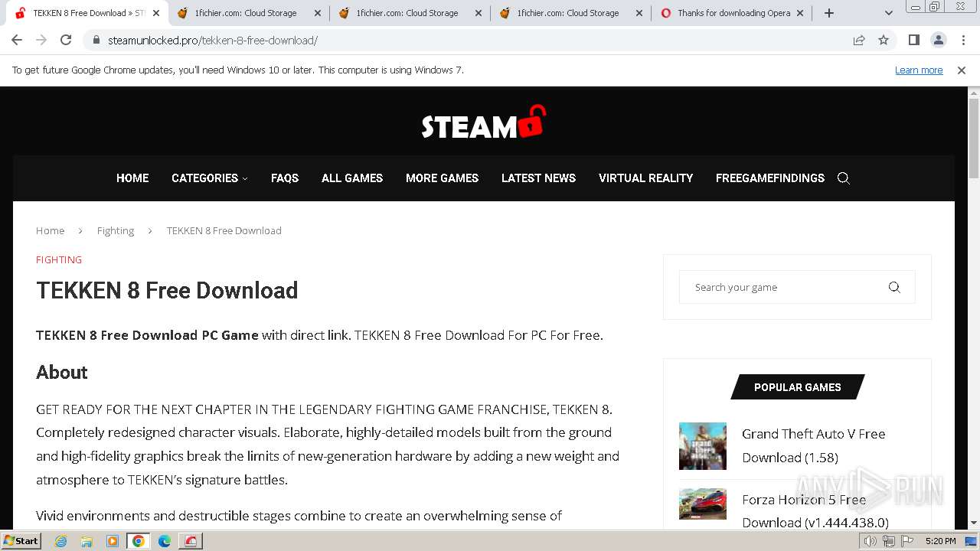Click page vertical scrollbar thumb
980x551 pixels.
click(974, 139)
